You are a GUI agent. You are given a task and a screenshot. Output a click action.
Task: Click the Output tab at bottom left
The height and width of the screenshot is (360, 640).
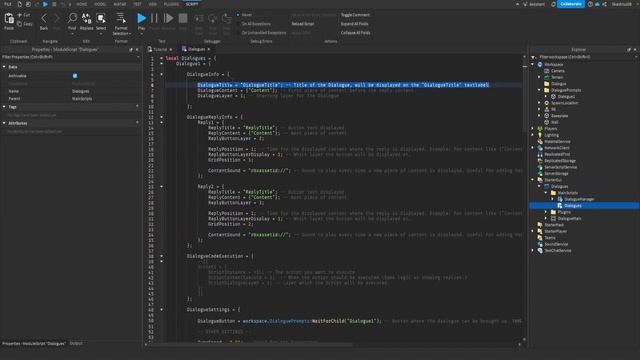point(76,343)
